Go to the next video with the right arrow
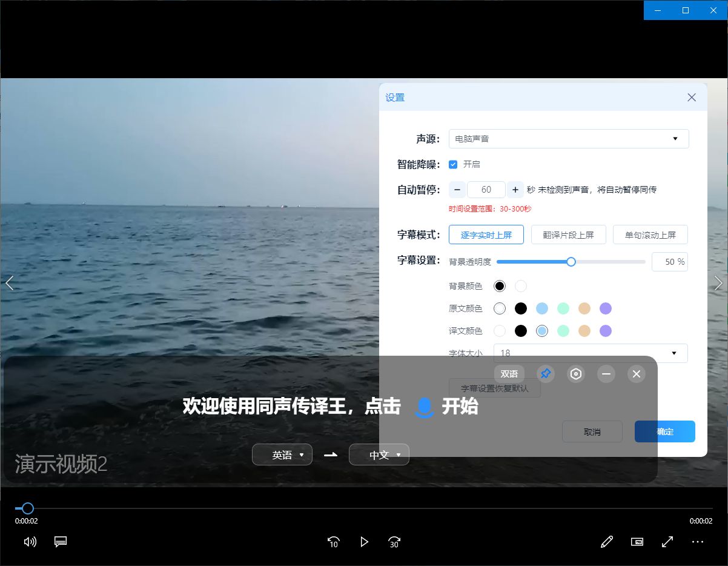728x566 pixels. [719, 283]
